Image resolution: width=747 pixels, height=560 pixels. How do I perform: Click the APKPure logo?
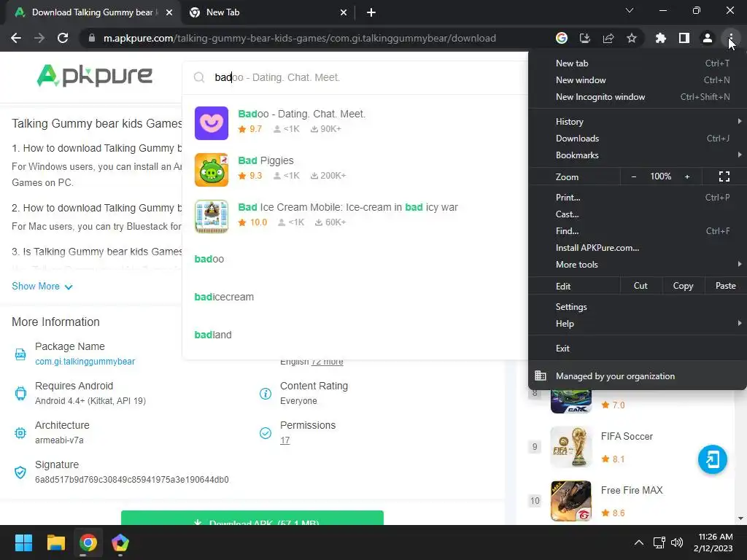(x=95, y=76)
